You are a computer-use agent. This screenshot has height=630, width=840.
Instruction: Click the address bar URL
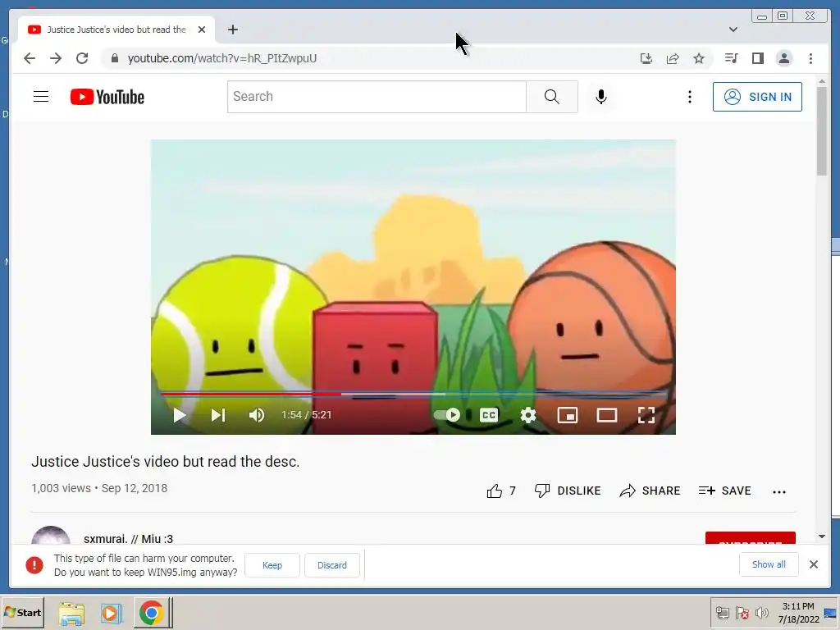[x=222, y=58]
